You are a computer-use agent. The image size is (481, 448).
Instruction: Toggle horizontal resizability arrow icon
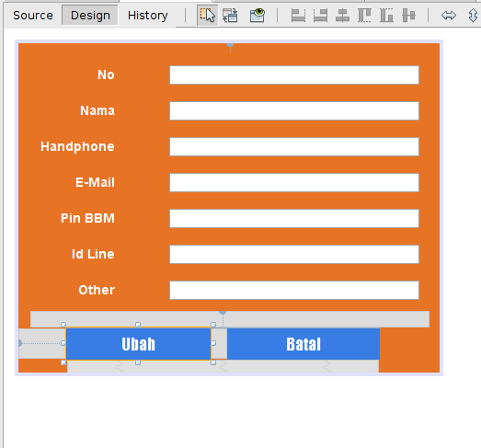click(449, 16)
